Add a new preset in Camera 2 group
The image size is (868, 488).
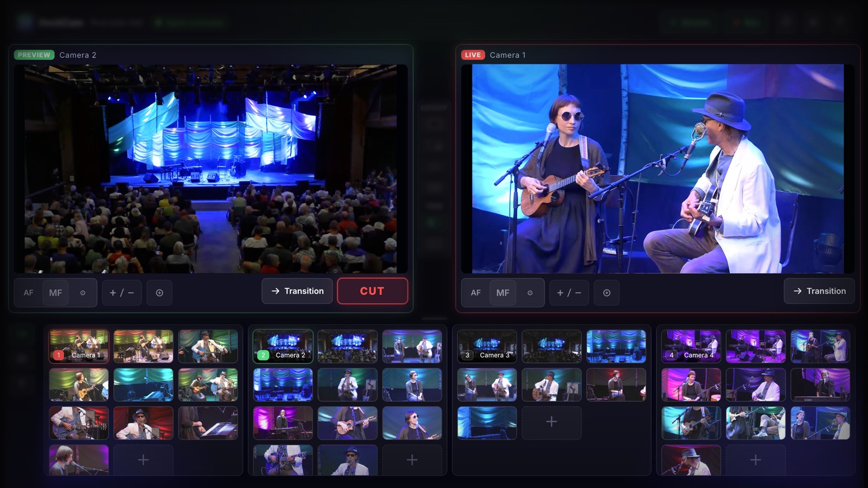(412, 460)
